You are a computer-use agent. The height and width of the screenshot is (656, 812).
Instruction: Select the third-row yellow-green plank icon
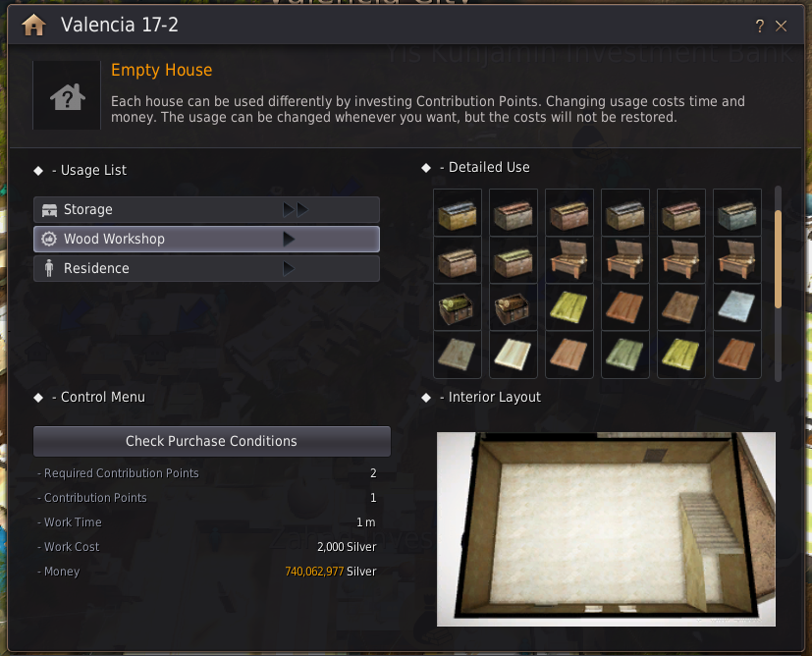click(569, 307)
